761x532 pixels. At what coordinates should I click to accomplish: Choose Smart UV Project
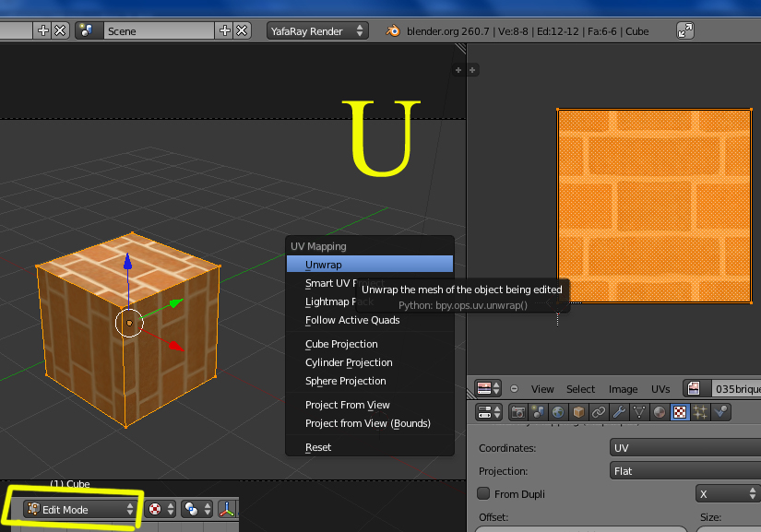click(370, 283)
